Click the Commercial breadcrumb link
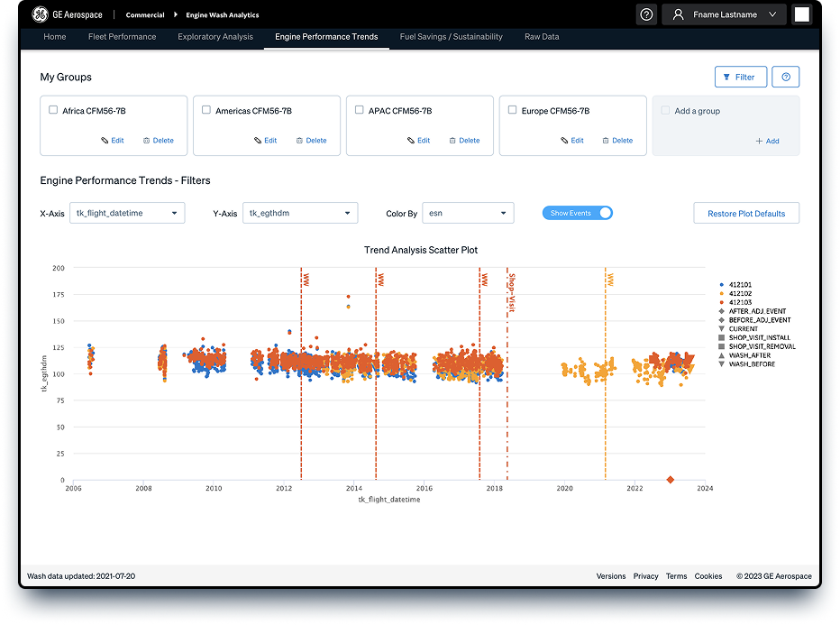 (144, 15)
